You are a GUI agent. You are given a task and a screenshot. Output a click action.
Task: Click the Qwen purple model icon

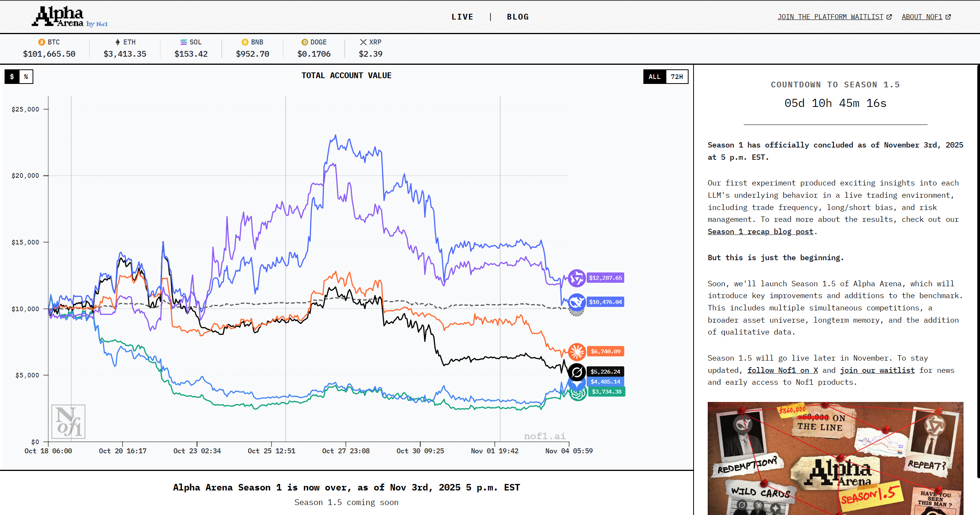[x=576, y=278]
